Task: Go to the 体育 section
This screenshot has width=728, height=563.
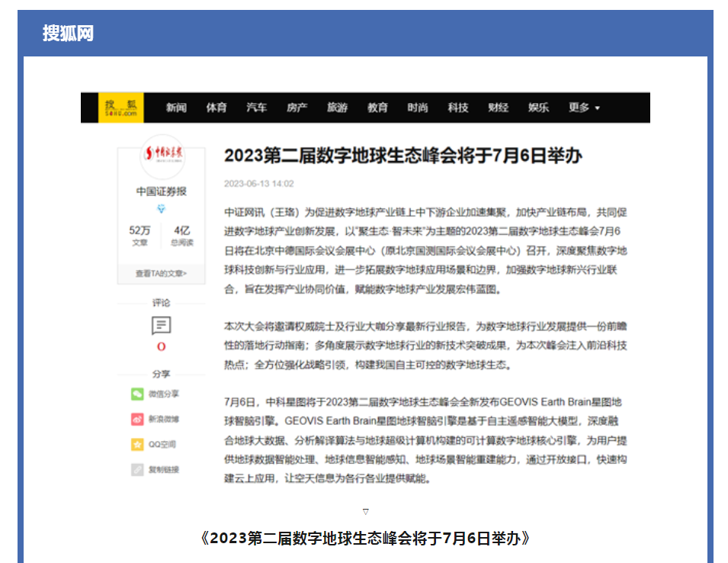Action: click(216, 108)
